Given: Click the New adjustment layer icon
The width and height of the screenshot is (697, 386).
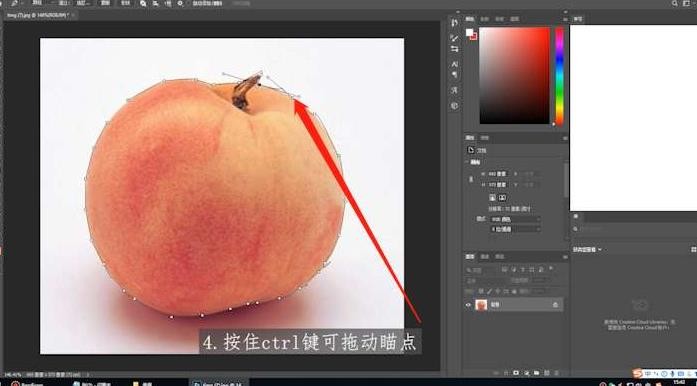Looking at the screenshot, I should pyautogui.click(x=527, y=373).
